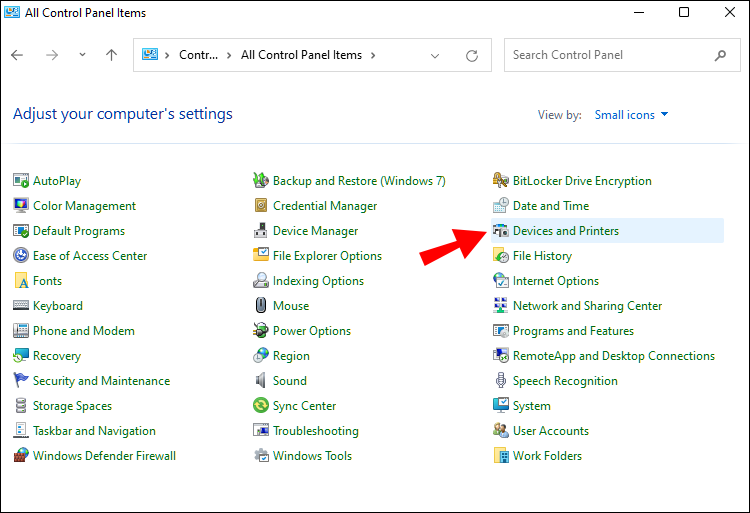Click the BitLocker Drive Encryption icon
The width and height of the screenshot is (750, 513).
[501, 181]
